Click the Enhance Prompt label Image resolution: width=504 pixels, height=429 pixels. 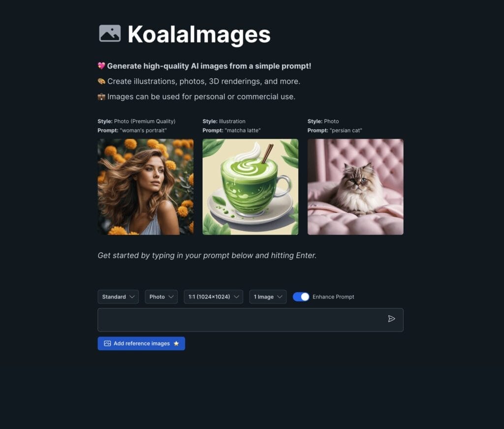point(333,297)
